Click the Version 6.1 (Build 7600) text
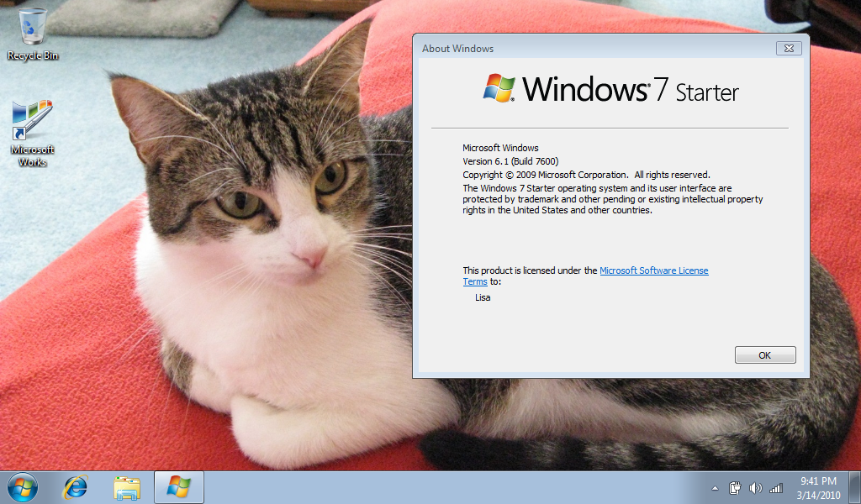Image resolution: width=861 pixels, height=504 pixels. click(x=510, y=161)
